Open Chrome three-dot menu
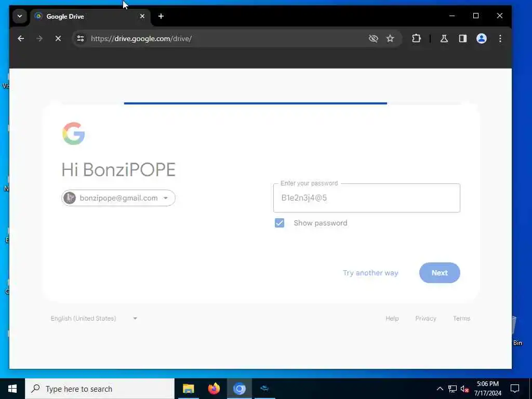 (500, 38)
